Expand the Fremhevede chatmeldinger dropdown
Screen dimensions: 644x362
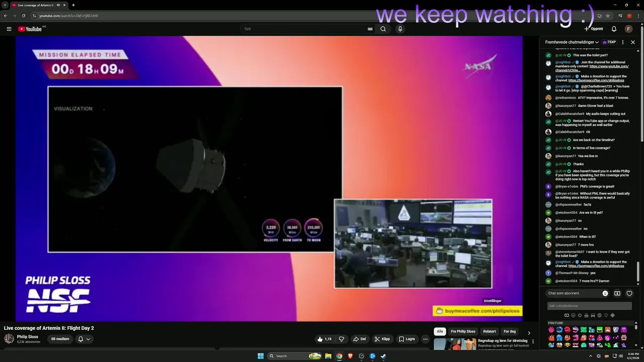pos(572,42)
